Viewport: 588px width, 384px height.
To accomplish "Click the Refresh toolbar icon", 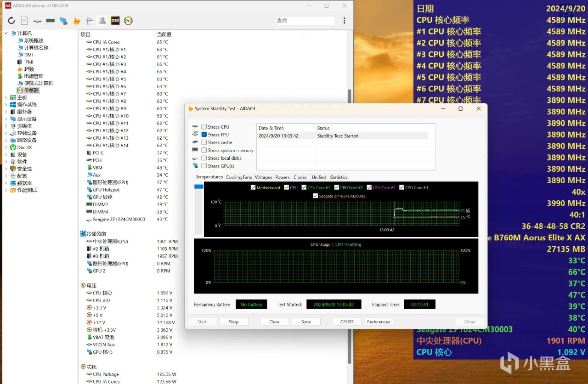I will click(11, 21).
